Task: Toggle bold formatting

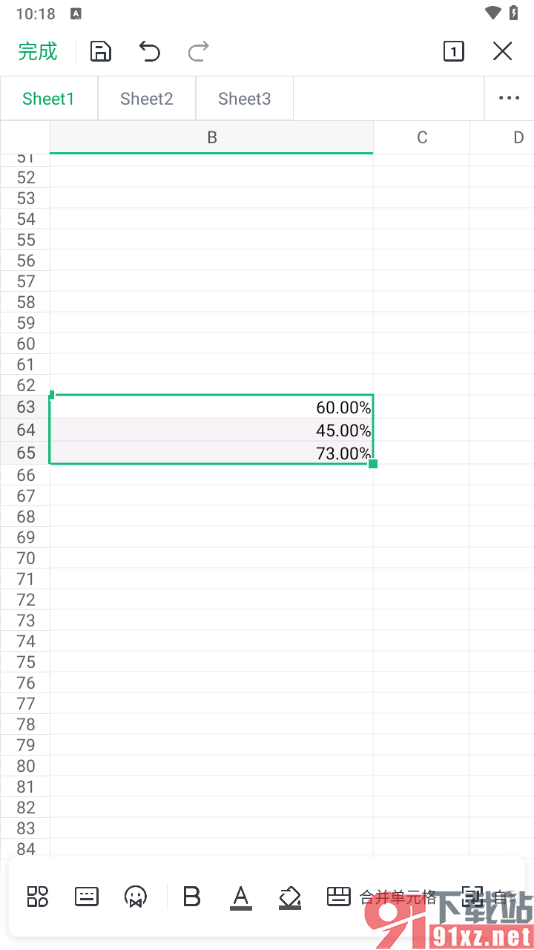Action: click(192, 896)
